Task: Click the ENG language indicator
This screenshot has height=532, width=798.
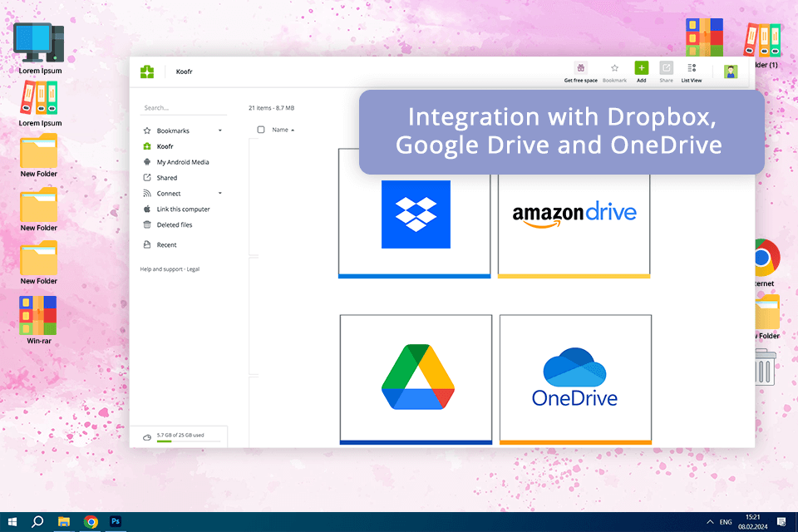Action: [x=726, y=522]
